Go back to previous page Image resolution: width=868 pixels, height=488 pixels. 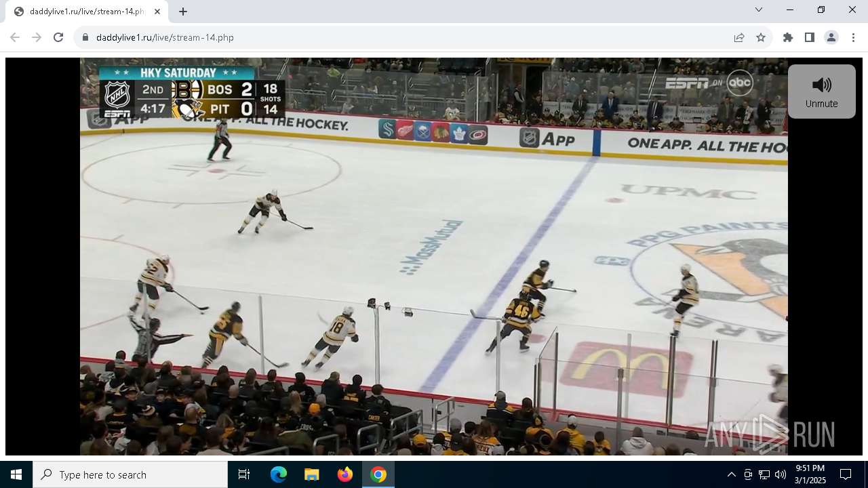click(x=15, y=37)
